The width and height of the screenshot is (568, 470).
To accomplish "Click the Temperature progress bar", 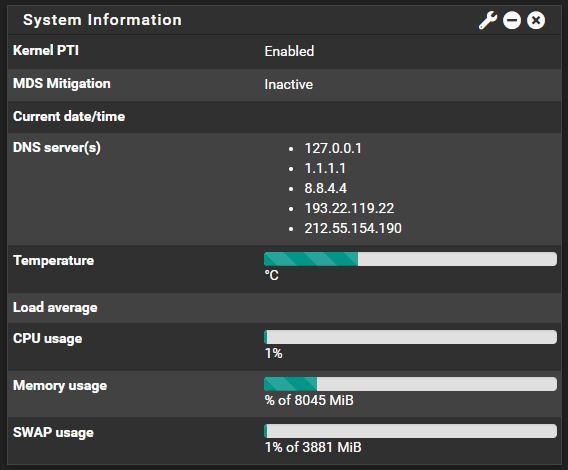I will [410, 259].
